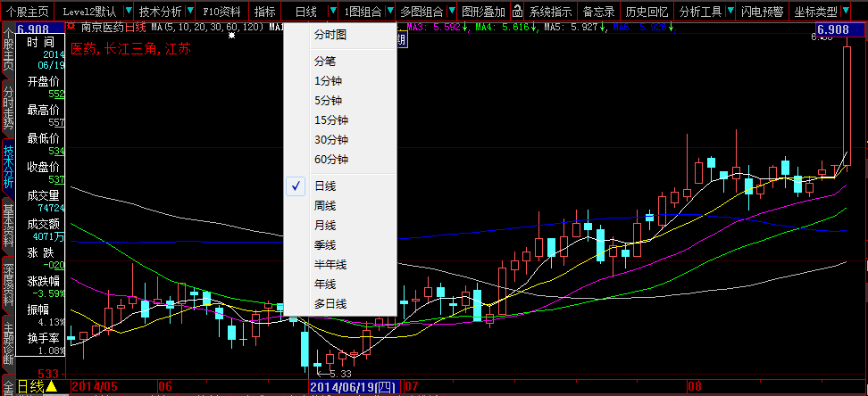Click the 1图组合 toolbar button

point(363,11)
